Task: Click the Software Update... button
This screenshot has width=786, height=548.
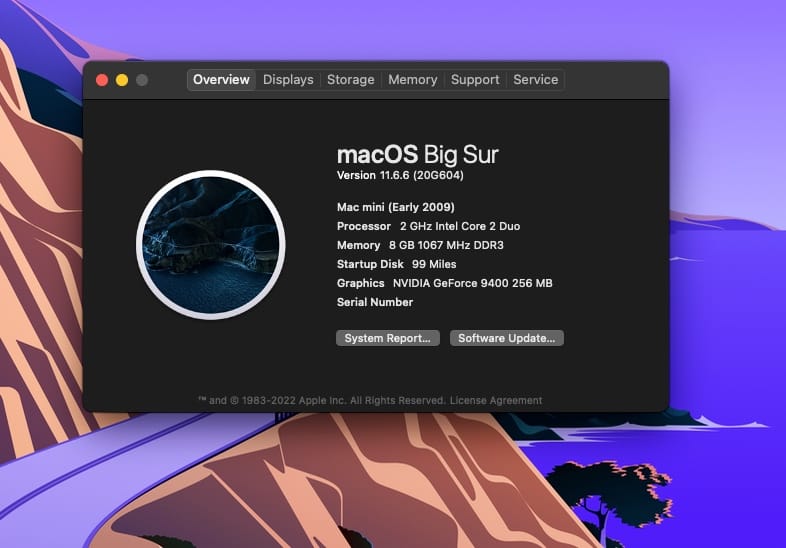Action: [x=506, y=338]
